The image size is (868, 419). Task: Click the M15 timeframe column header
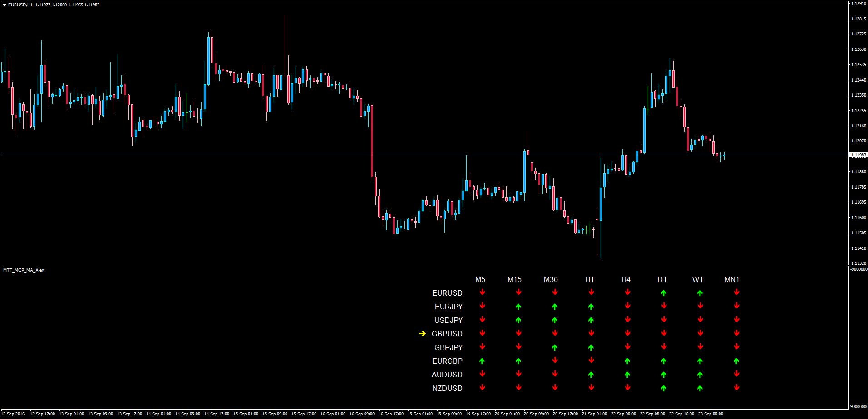click(514, 279)
